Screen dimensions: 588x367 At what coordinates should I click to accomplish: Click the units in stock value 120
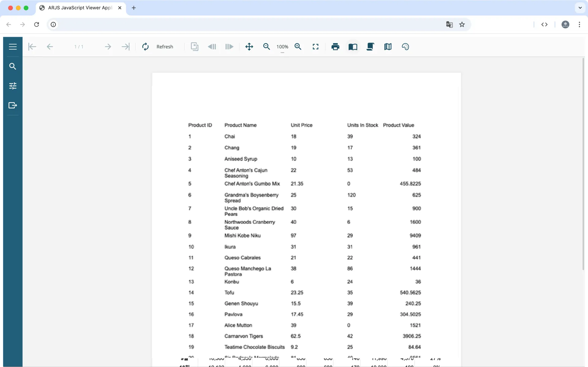click(351, 195)
